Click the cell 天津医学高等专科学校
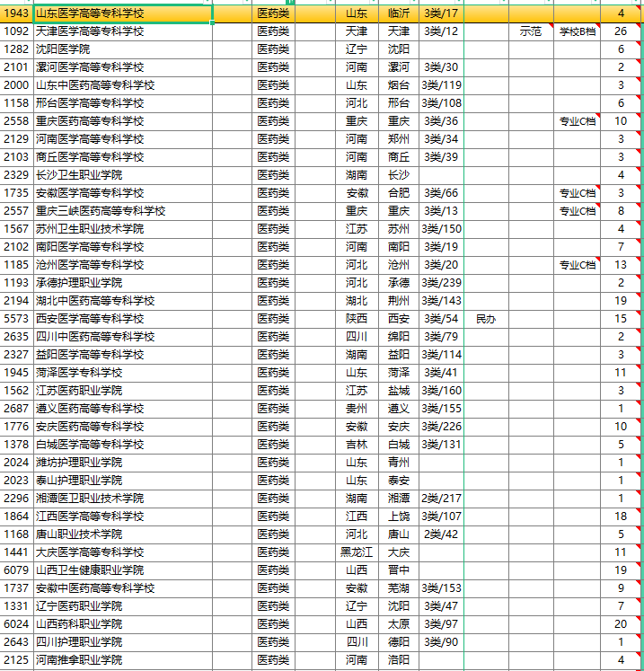Image resolution: width=644 pixels, height=671 pixels. 123,31
